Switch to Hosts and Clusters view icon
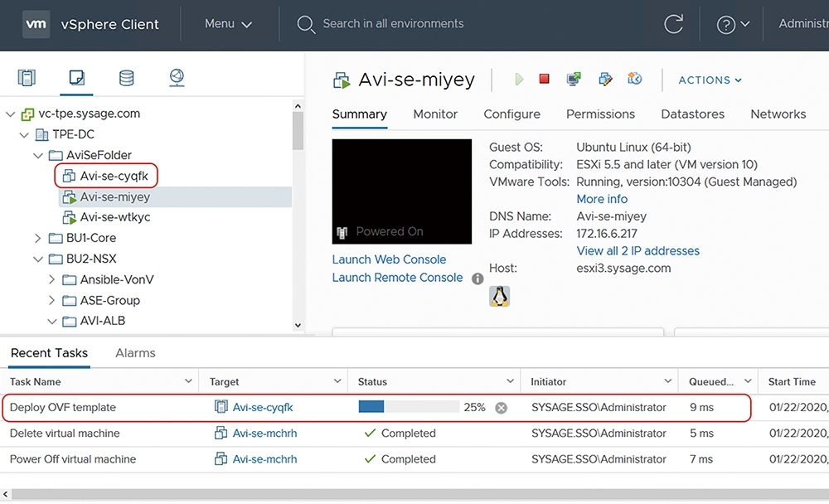The width and height of the screenshot is (829, 504). pyautogui.click(x=27, y=78)
